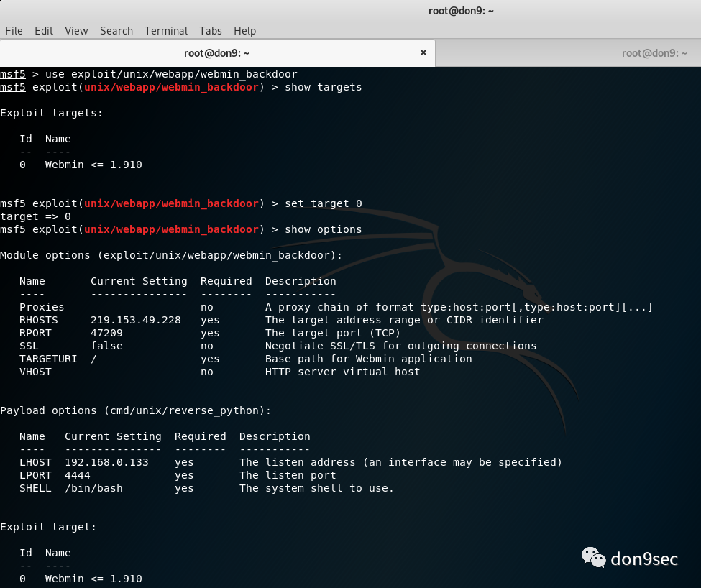Click the RPORT value 47209
The image size is (701, 588).
coord(106,333)
